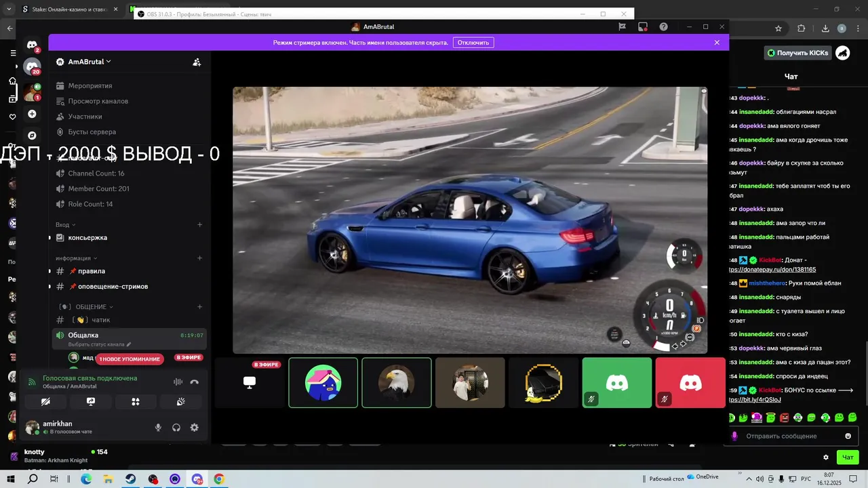Click the green Чат button
Image resolution: width=868 pixels, height=488 pixels.
tap(848, 457)
